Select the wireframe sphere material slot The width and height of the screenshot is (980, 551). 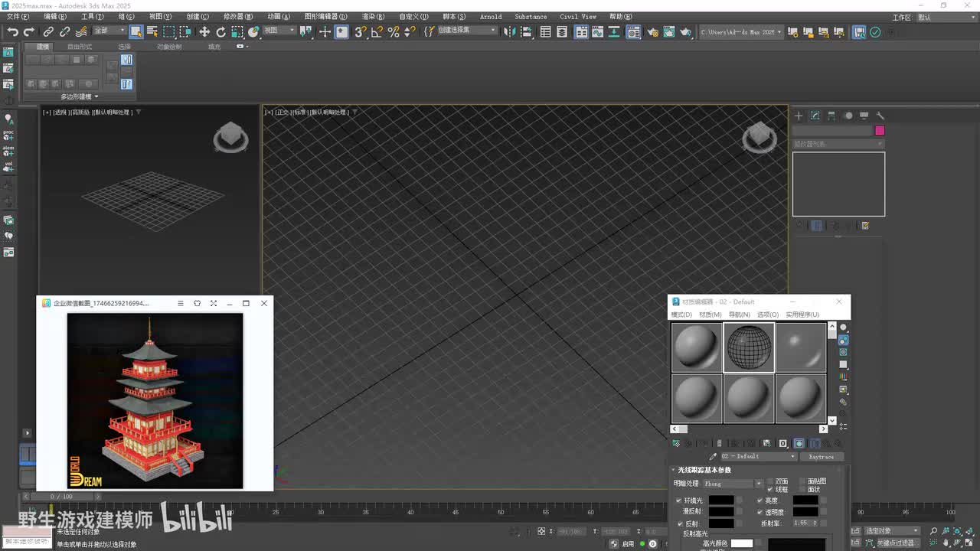coord(749,347)
